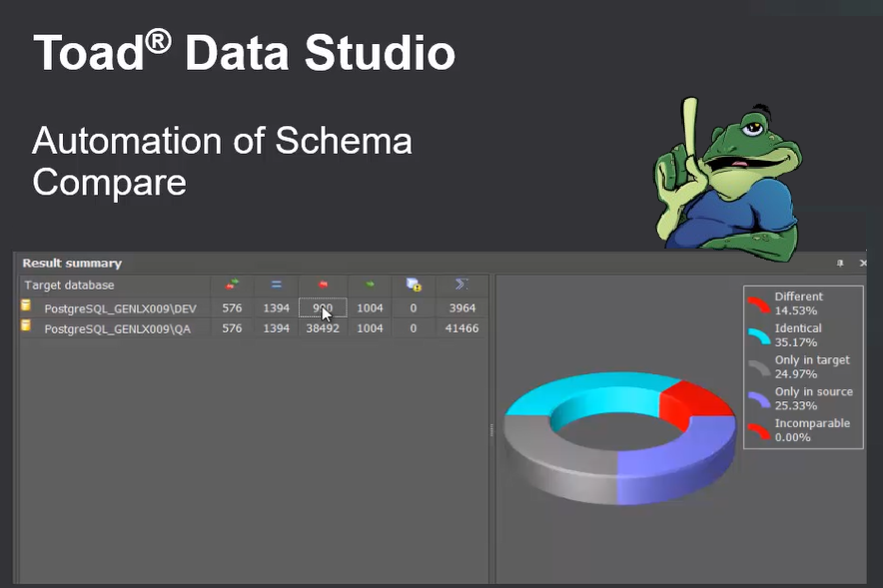This screenshot has height=588, width=883.
Task: Click the 38492 cell
Action: click(323, 328)
